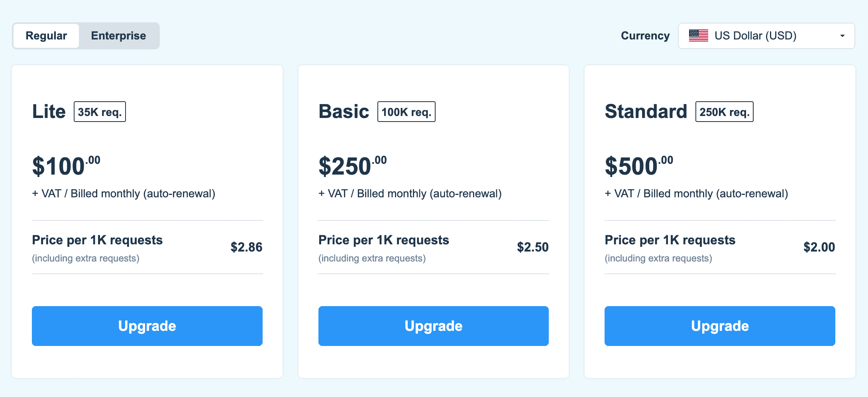Click the $2.00 per 1K requests value
The height and width of the screenshot is (397, 868).
[819, 247]
